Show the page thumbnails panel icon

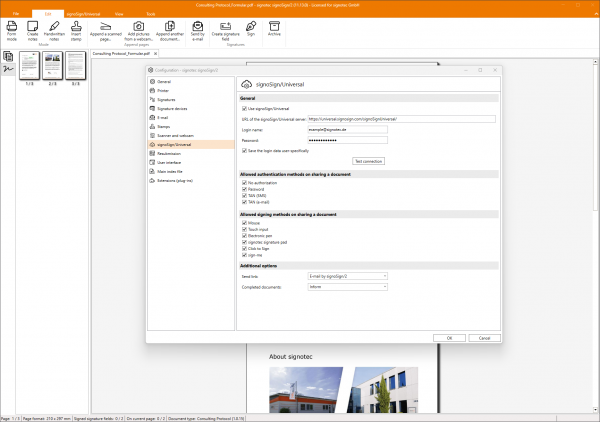8,57
